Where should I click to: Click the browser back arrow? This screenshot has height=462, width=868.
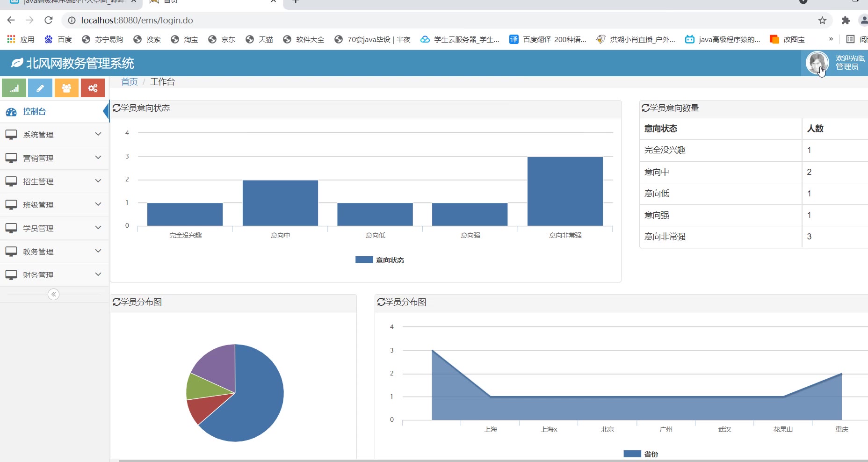(x=11, y=20)
